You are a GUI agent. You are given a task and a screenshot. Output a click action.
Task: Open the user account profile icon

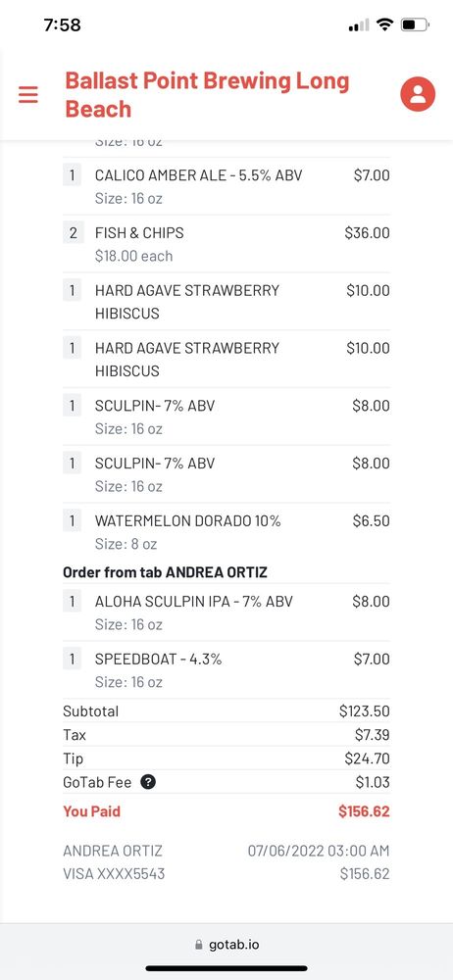pyautogui.click(x=418, y=94)
